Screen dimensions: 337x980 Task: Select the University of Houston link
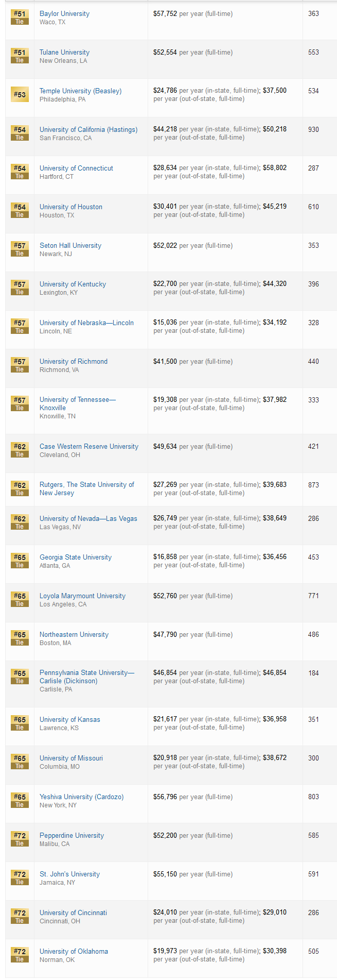71,207
